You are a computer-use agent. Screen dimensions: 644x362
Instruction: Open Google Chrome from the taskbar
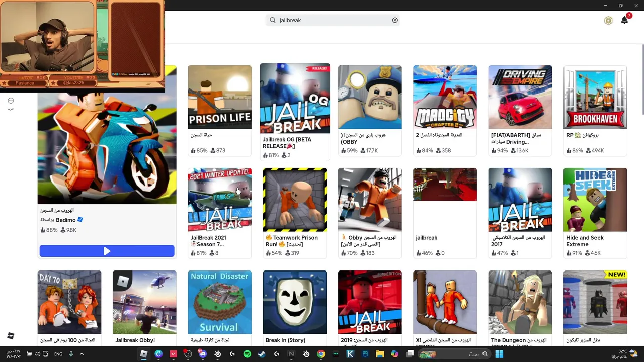(x=320, y=354)
